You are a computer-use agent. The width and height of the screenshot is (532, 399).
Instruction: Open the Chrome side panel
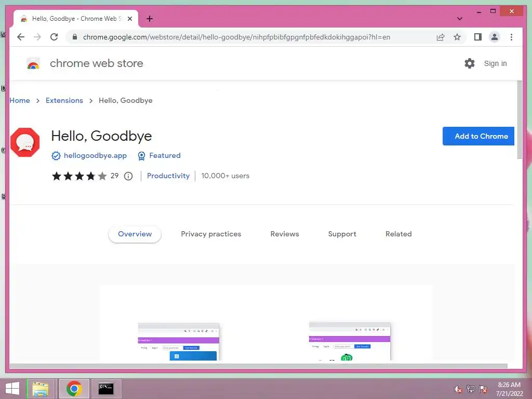tap(478, 37)
